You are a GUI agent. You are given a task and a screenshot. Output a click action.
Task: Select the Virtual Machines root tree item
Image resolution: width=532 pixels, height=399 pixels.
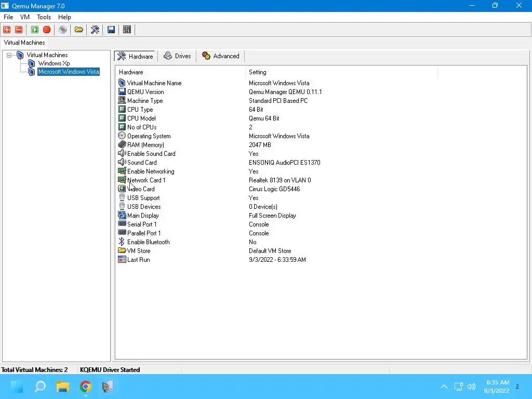click(47, 55)
